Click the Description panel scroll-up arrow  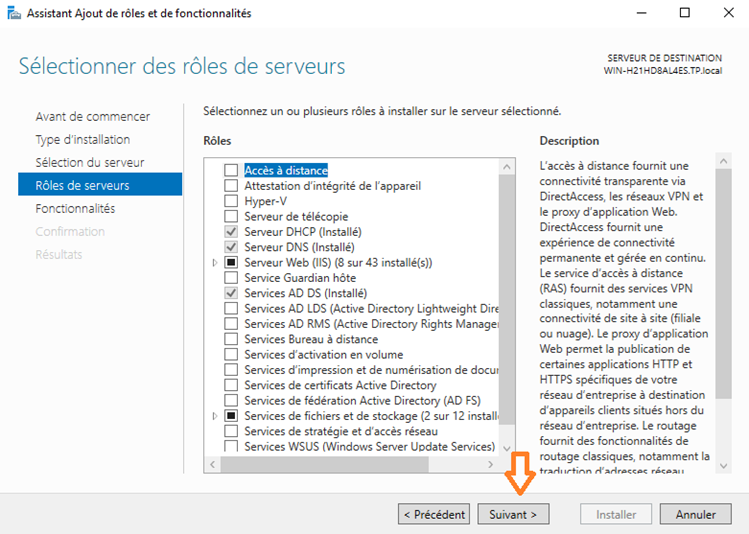[x=724, y=161]
